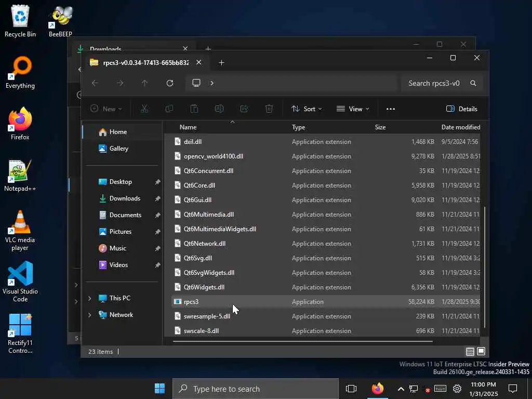This screenshot has width=532, height=399.
Task: Open the Settings gear in the system tray
Action: pyautogui.click(x=457, y=389)
